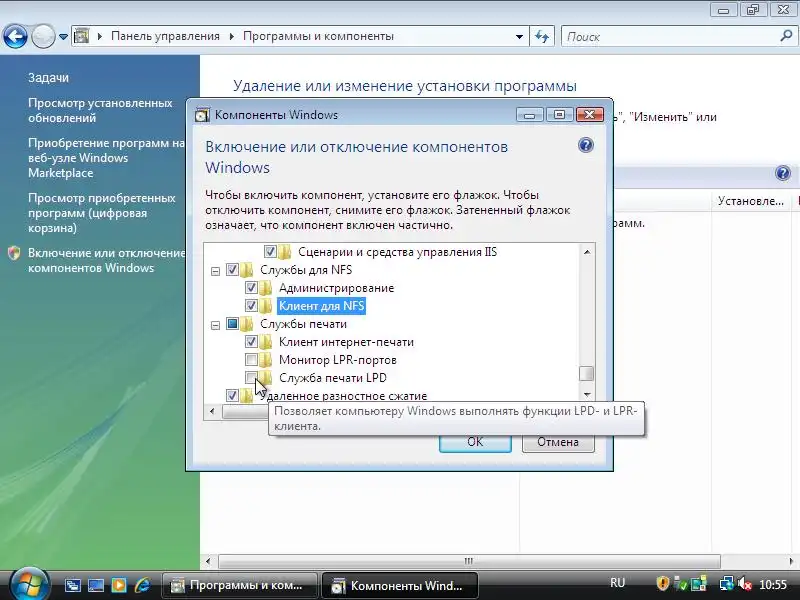Click the magnifier search icon
800x600 pixels.
point(786,36)
